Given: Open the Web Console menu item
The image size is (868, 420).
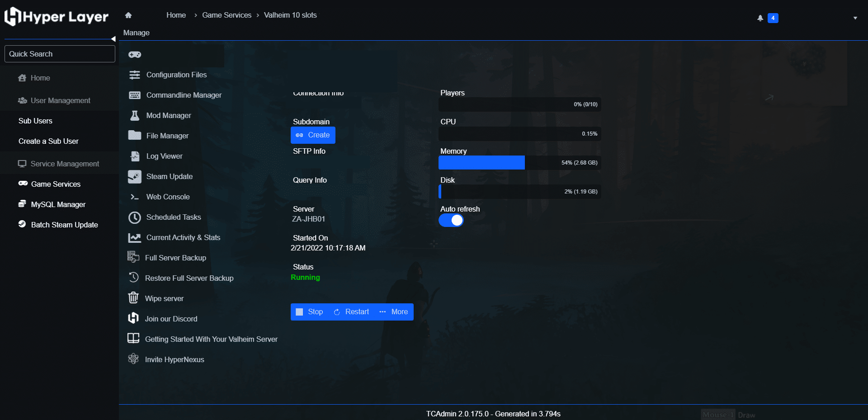Looking at the screenshot, I should point(168,197).
